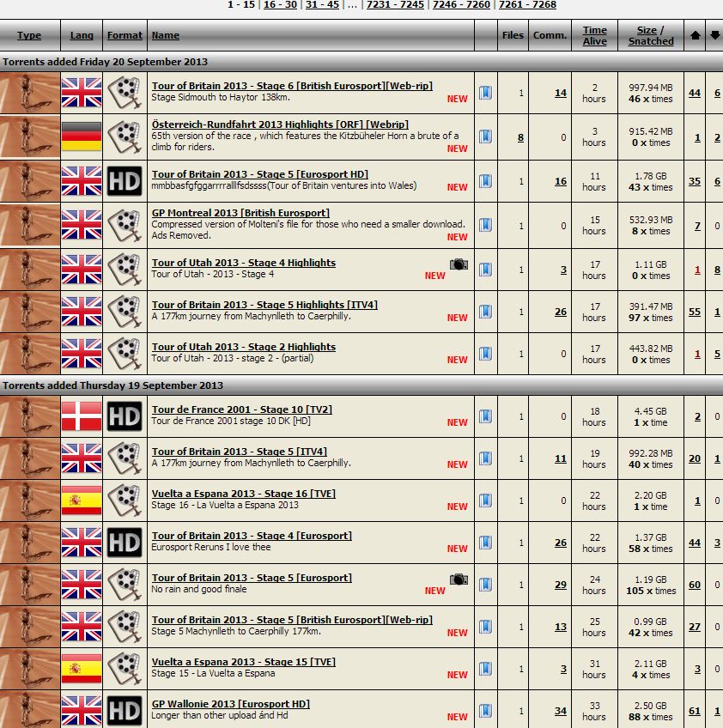View 60 seeders for Britain Stage 5 Eurosport

[x=695, y=585]
